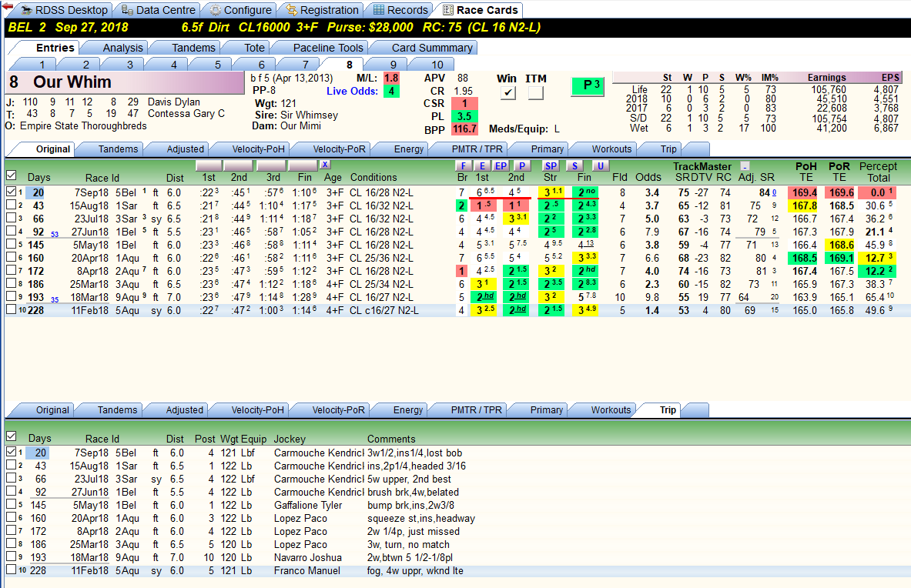Image resolution: width=911 pixels, height=588 pixels.
Task: Tick the ITM checkbox
Action: [536, 92]
